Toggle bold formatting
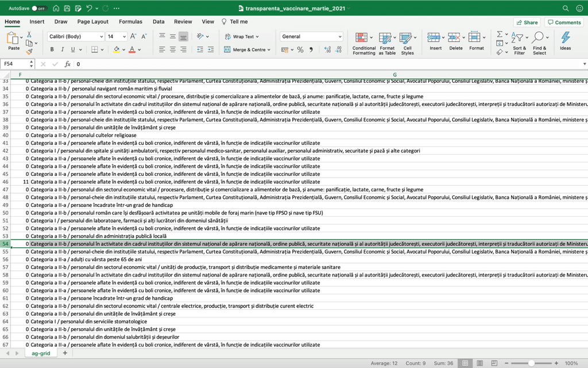 tap(52, 50)
